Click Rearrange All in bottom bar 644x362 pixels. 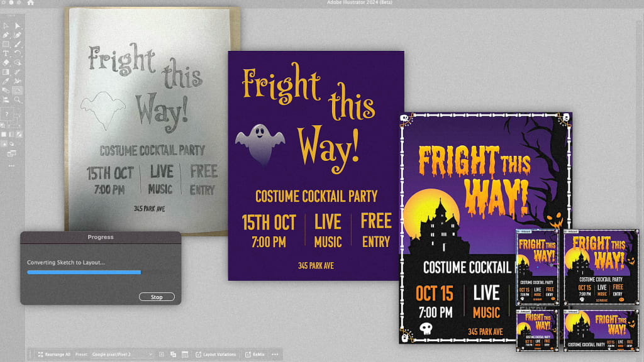tap(54, 354)
